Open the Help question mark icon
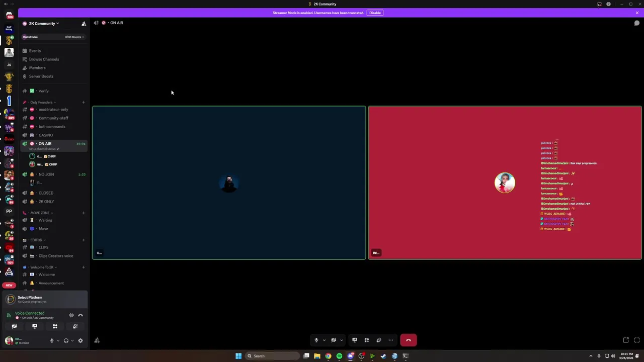This screenshot has height=362, width=644. click(x=608, y=4)
